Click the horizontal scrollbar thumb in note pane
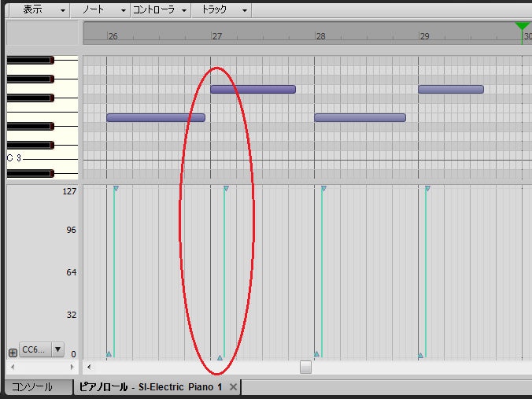The image size is (532, 399). [305, 367]
